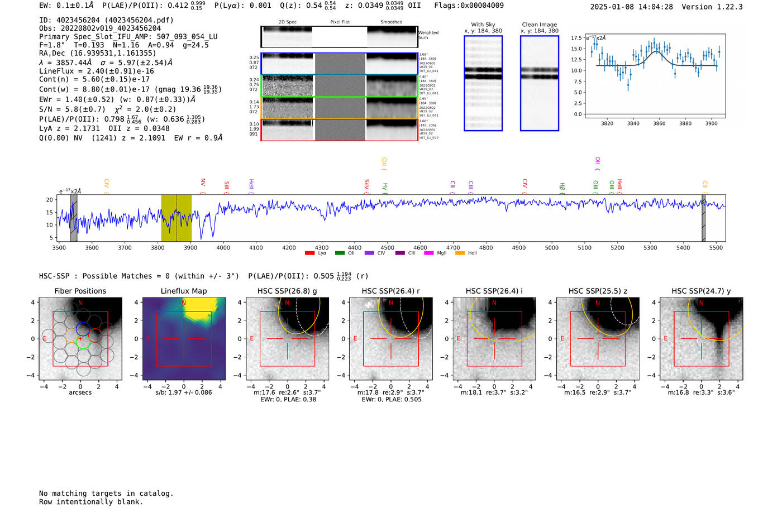The height and width of the screenshot is (532, 782).
Task: Click the Flags:0x00004009 text
Action: coord(469,6)
